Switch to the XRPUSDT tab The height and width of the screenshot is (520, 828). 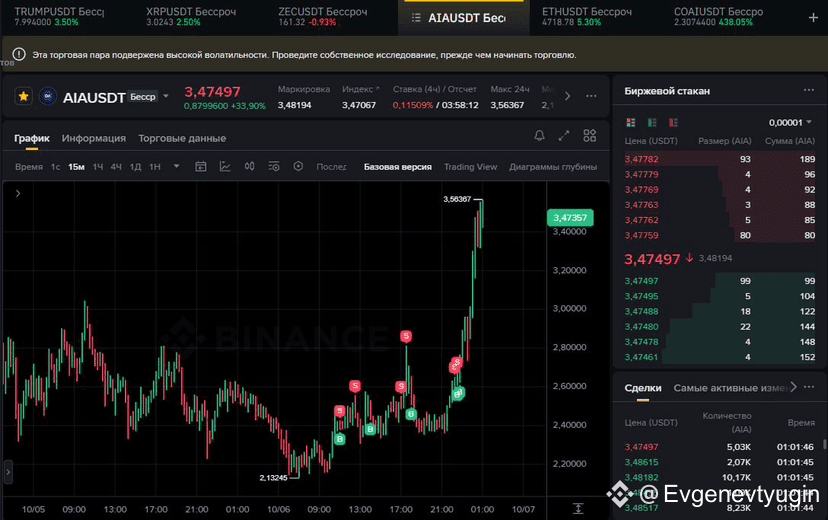tap(191, 16)
